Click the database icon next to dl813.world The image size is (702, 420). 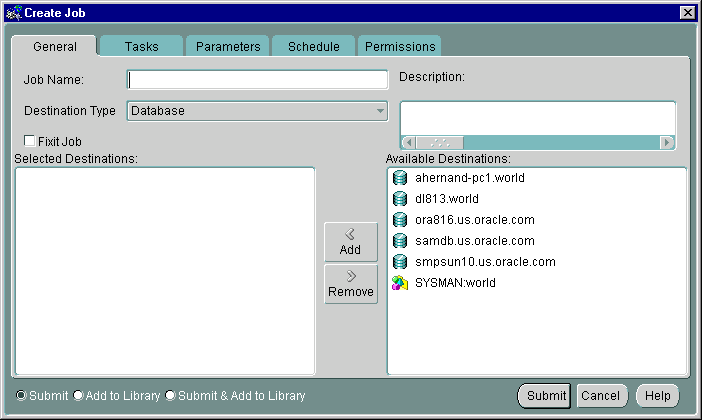400,199
